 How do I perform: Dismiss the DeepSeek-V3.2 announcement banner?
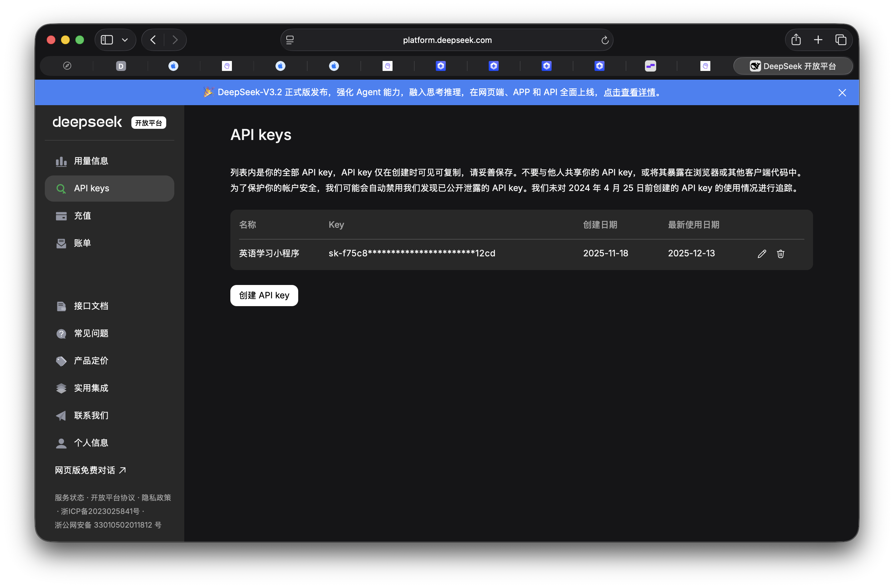[842, 92]
